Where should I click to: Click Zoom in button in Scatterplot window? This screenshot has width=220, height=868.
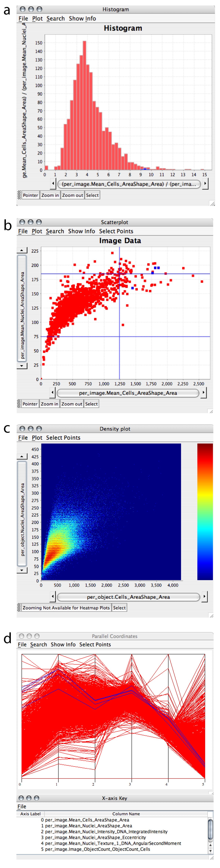[x=50, y=404]
